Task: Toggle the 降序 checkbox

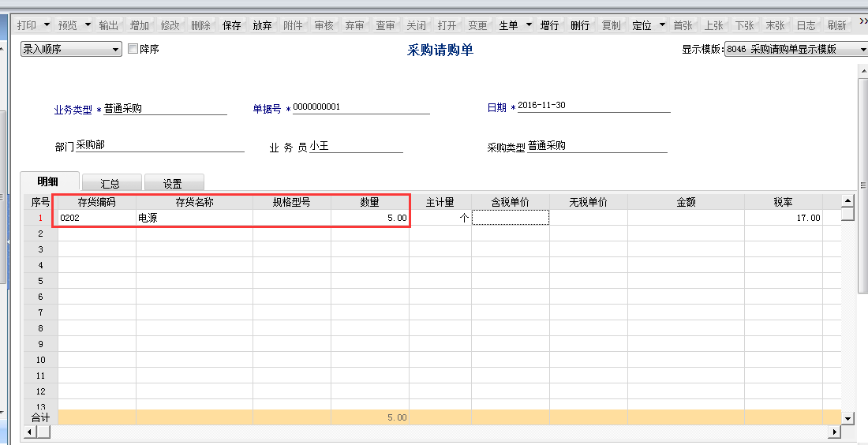Action: click(133, 49)
